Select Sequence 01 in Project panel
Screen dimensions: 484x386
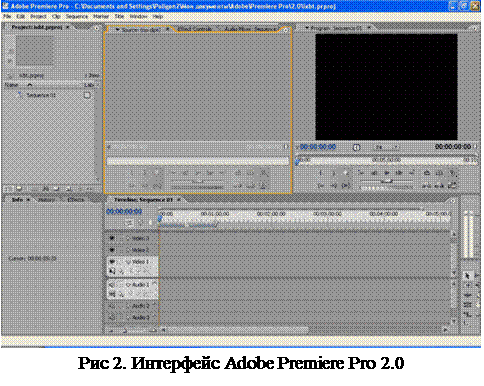[x=41, y=95]
